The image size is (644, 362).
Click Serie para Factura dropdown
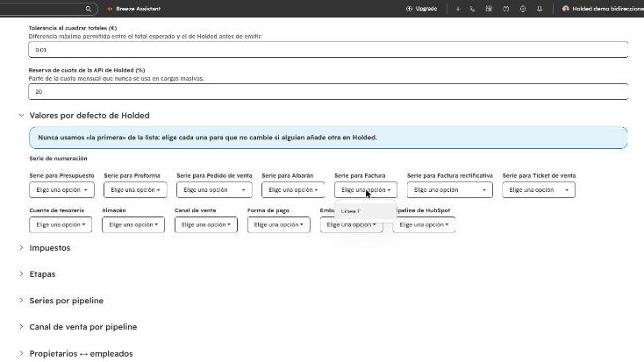pyautogui.click(x=366, y=190)
